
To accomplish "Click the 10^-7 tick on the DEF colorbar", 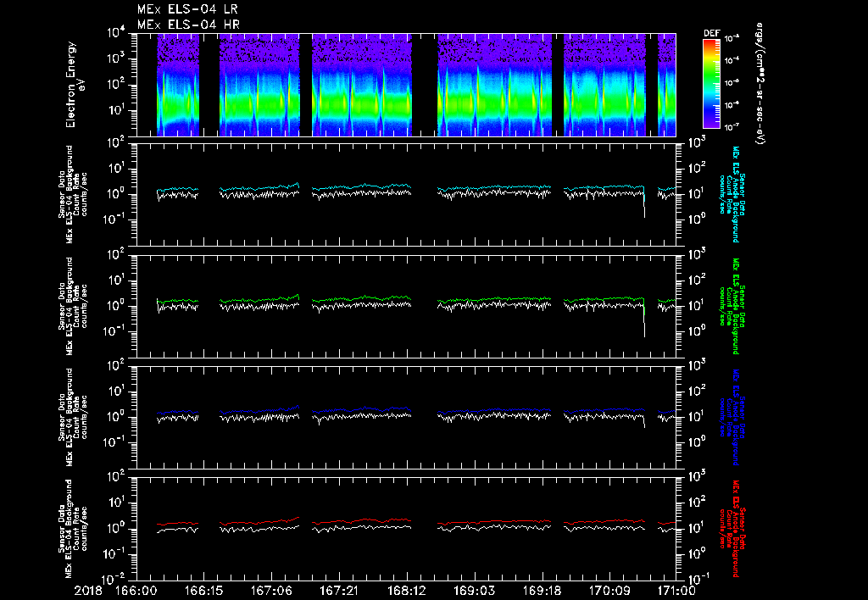I will click(x=732, y=127).
